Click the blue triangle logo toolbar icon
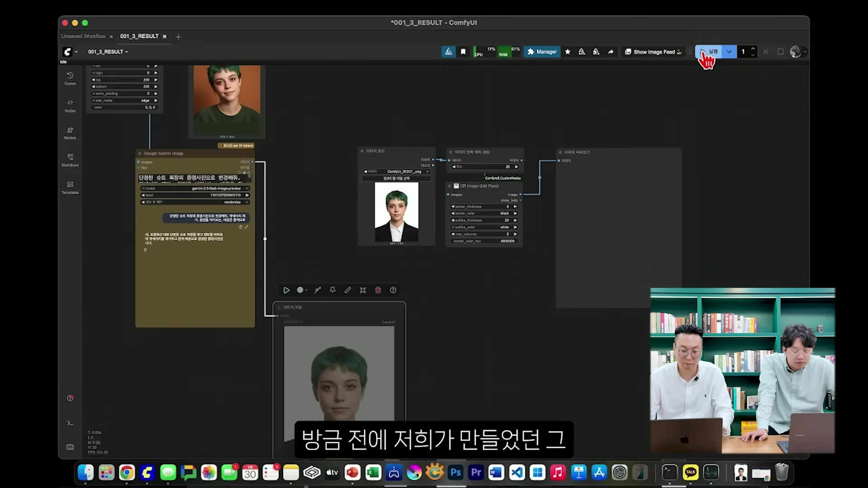This screenshot has height=488, width=868. coord(448,52)
